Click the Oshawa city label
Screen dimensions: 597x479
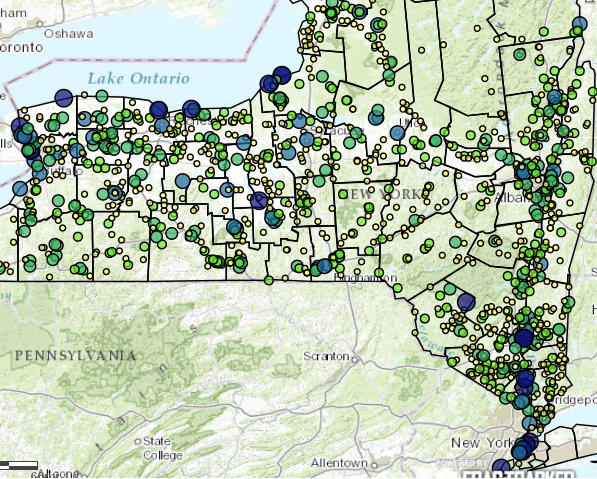pos(69,34)
